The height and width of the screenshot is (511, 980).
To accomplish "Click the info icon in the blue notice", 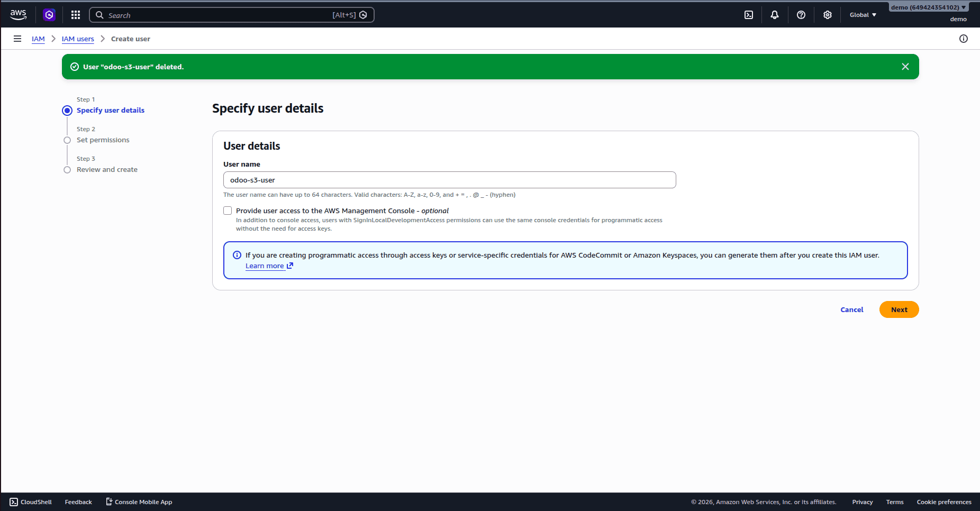I will coord(237,255).
